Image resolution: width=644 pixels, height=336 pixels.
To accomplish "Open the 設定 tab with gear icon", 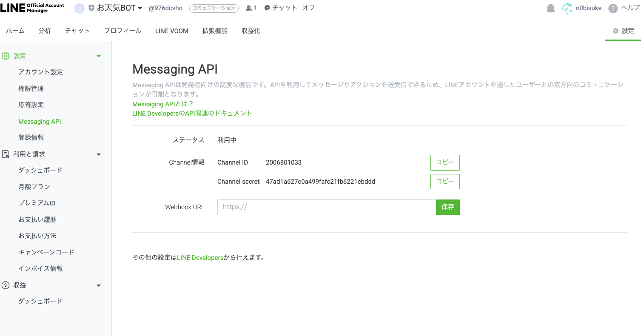I will [623, 31].
